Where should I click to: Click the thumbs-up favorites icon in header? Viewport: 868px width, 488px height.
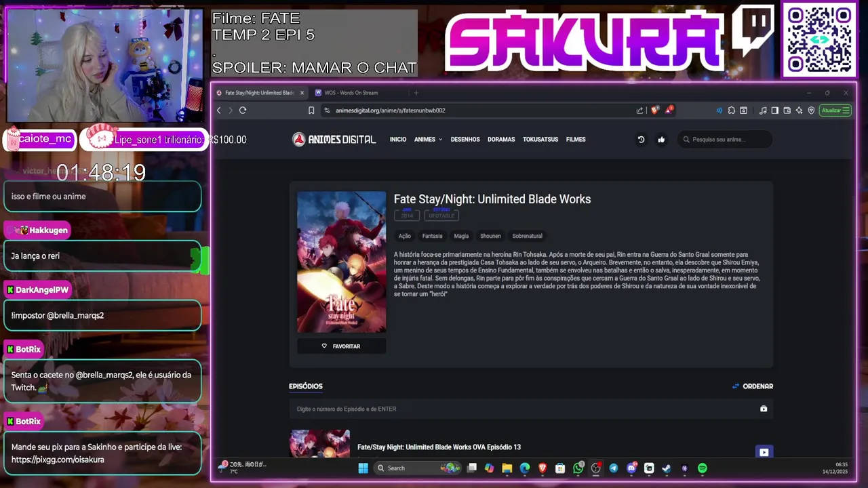tap(661, 140)
